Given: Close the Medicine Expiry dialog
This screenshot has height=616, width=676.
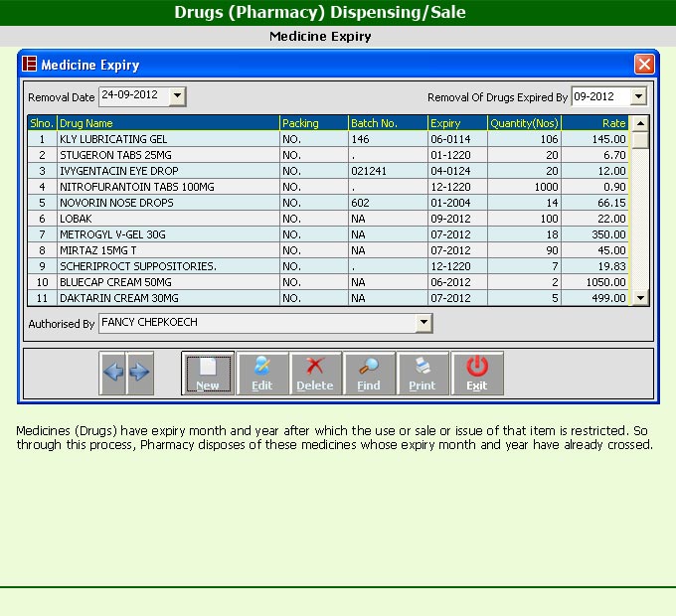Looking at the screenshot, I should (x=644, y=65).
